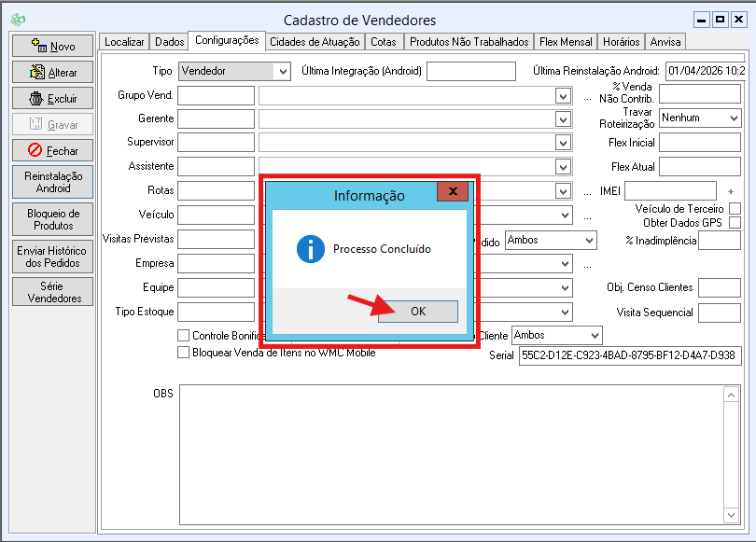Close the Informação dialog with X

point(452,192)
